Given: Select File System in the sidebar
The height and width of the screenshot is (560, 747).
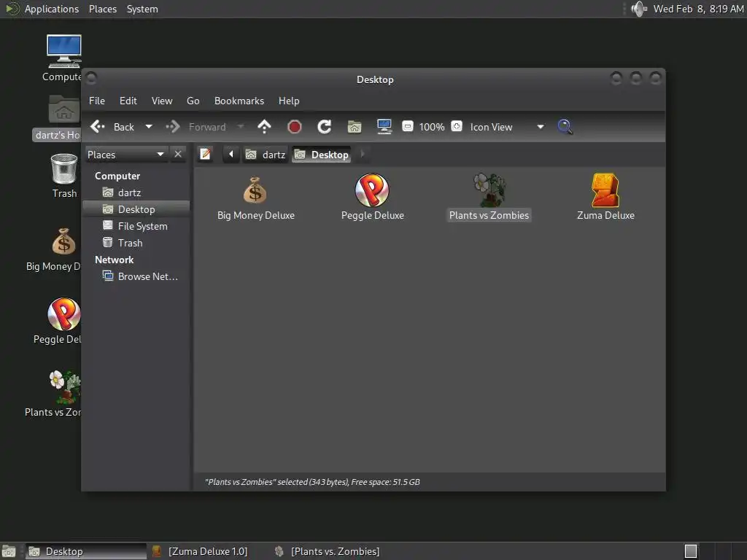Looking at the screenshot, I should click(x=136, y=226).
